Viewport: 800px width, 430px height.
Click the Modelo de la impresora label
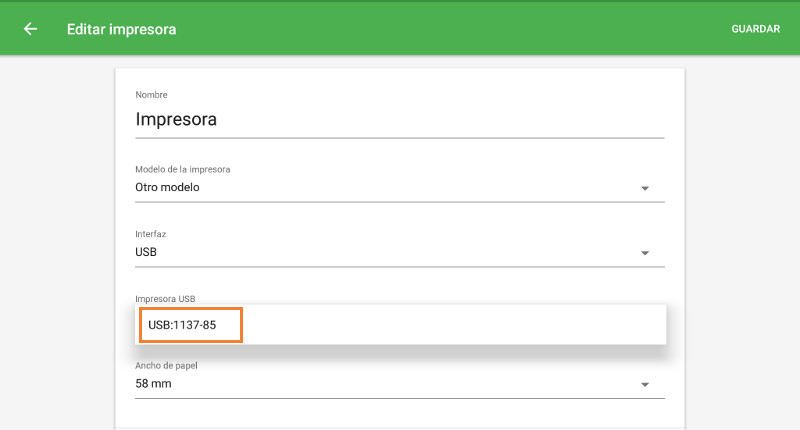pos(189,169)
